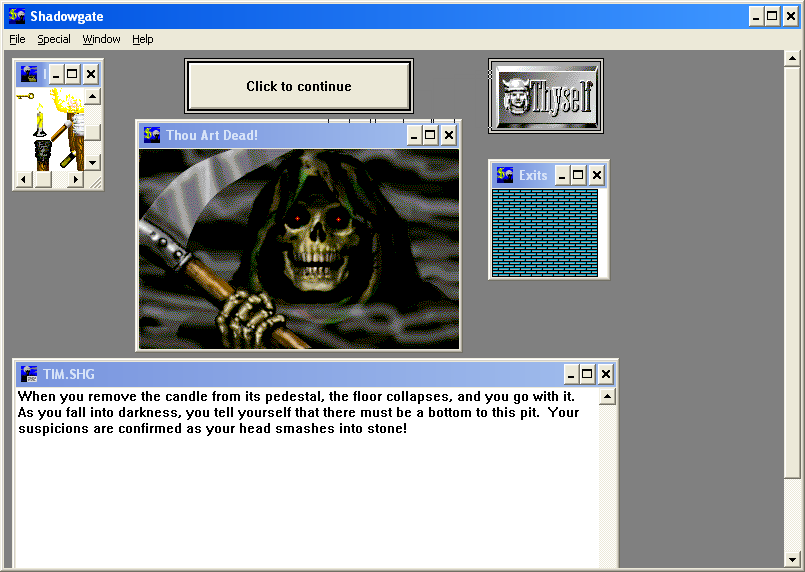The image size is (805, 572).
Task: Maximize the TIM.SHG text window
Action: tap(587, 374)
